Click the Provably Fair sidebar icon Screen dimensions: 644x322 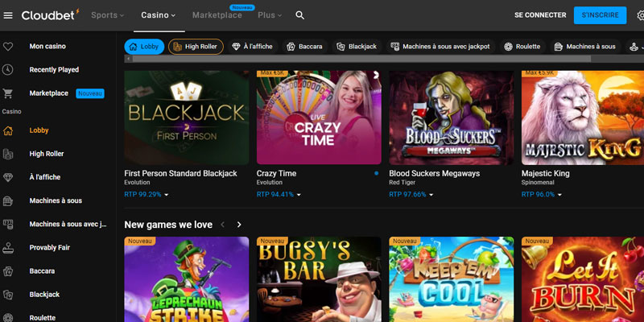(x=8, y=248)
